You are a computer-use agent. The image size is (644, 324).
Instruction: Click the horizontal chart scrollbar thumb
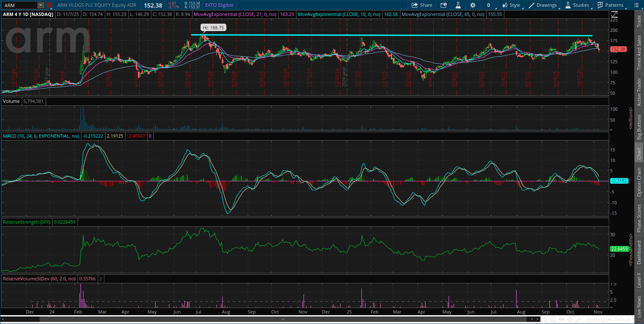point(283,319)
